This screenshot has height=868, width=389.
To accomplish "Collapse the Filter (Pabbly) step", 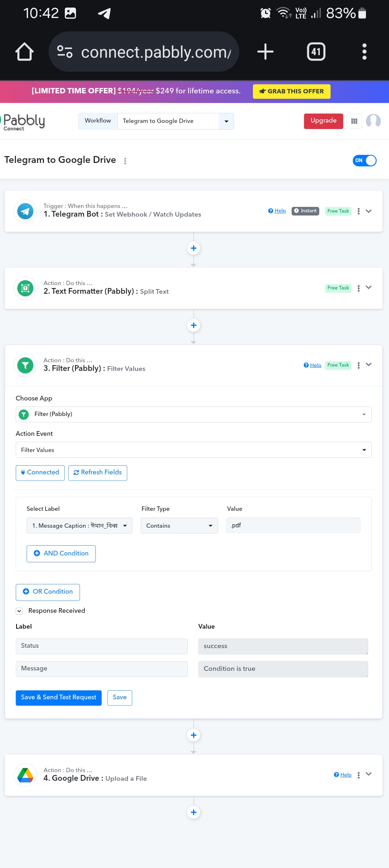I will (x=368, y=365).
